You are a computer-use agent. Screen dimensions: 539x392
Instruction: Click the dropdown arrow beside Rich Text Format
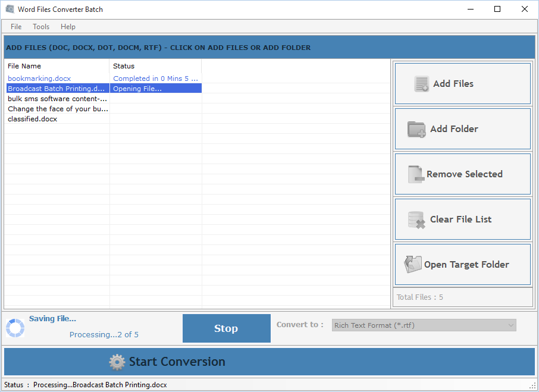(x=510, y=325)
